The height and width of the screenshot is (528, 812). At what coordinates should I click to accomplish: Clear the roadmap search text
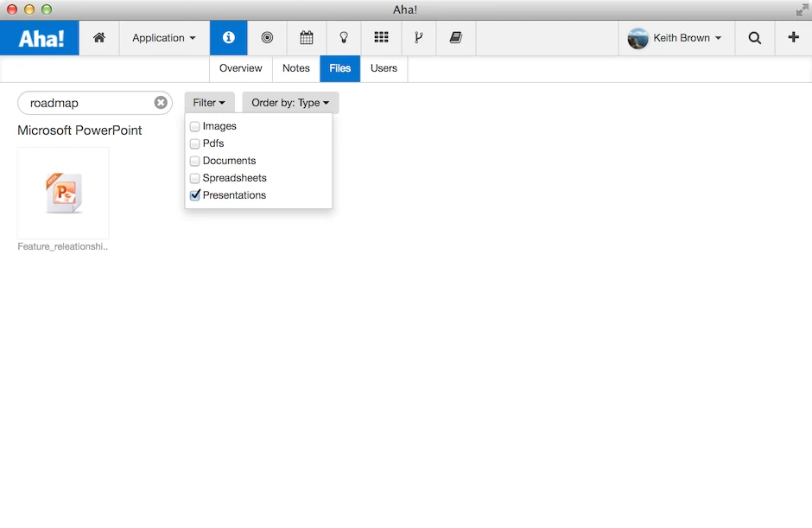[x=161, y=103]
